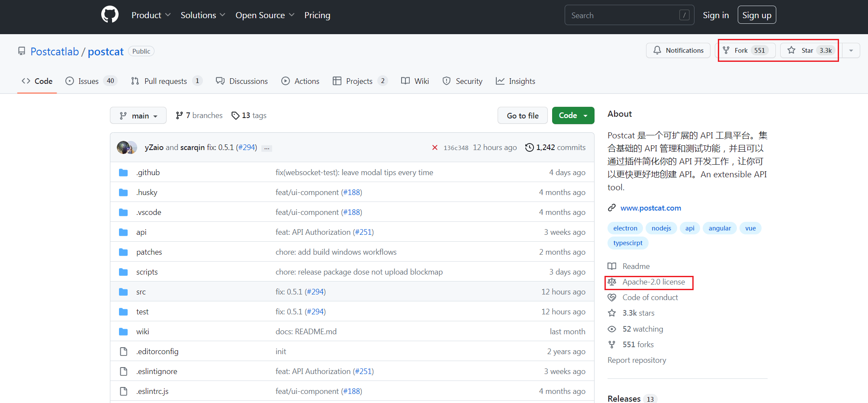This screenshot has height=403, width=868.
Task: Open the Security tab
Action: [463, 81]
